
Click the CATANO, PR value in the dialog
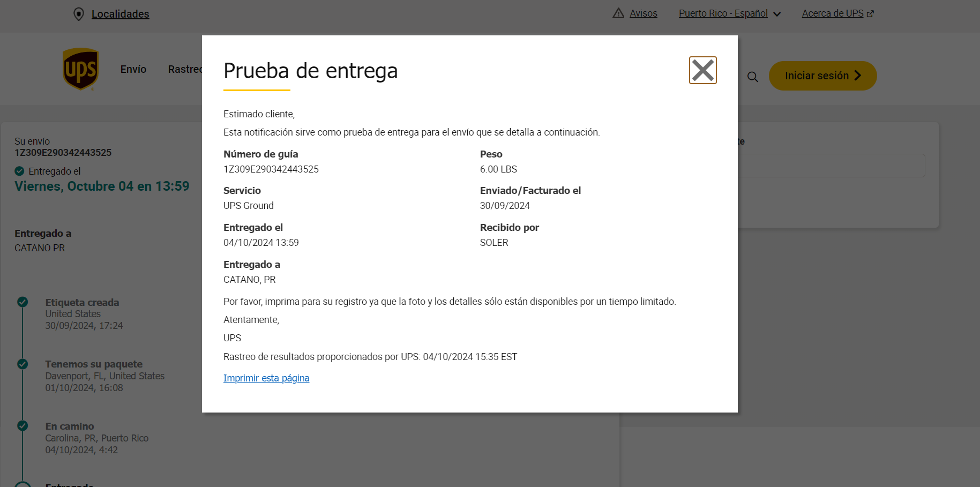(x=250, y=280)
